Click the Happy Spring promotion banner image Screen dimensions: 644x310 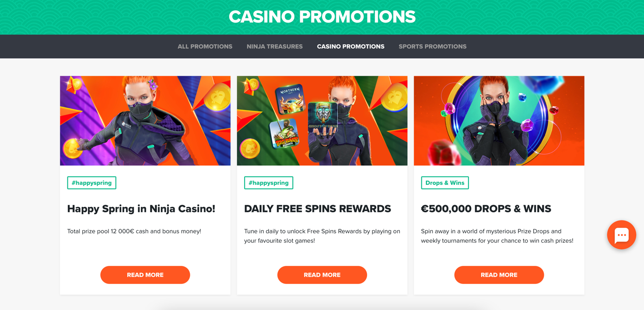pyautogui.click(x=145, y=121)
